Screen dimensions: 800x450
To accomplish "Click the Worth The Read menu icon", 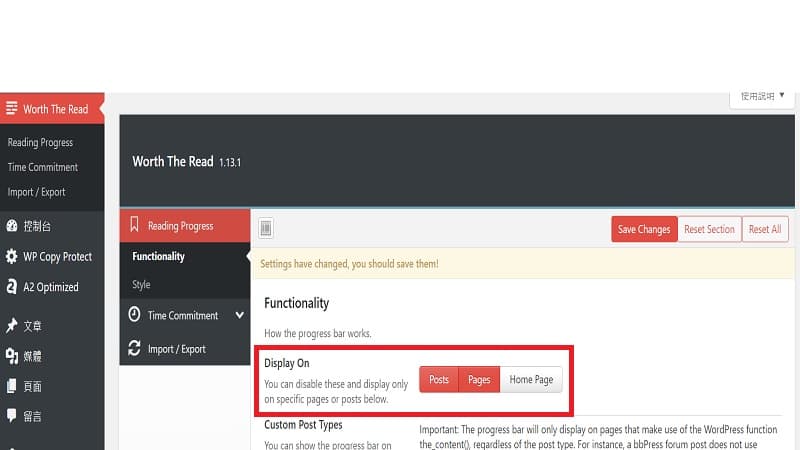I will coord(11,109).
